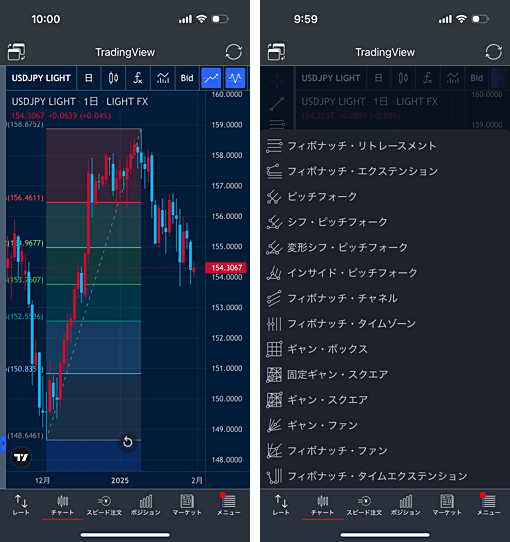
Task: Click chart title USDJPY LIGHT · 1日 · LIGHT FX
Action: click(80, 102)
